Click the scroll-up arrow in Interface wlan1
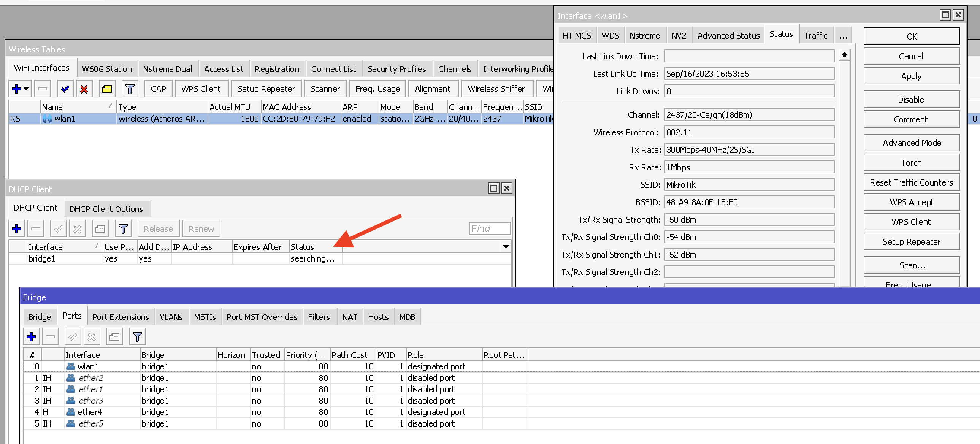 point(845,55)
